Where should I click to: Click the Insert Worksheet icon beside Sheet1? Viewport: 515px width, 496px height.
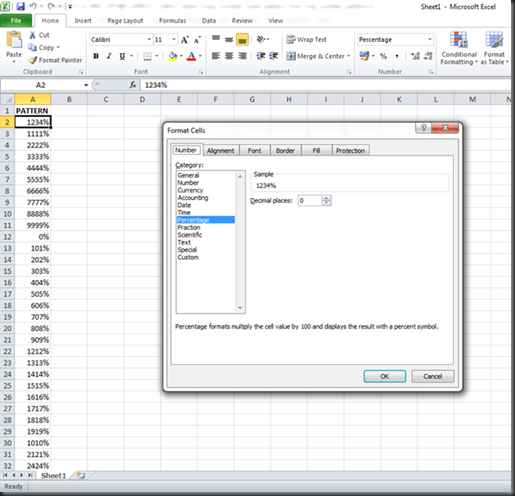(x=80, y=476)
